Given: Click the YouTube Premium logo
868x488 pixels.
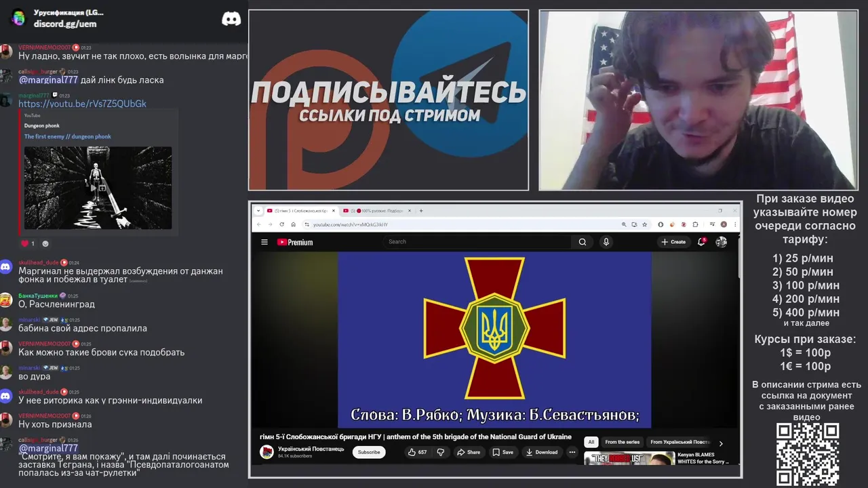Looking at the screenshot, I should tap(295, 242).
